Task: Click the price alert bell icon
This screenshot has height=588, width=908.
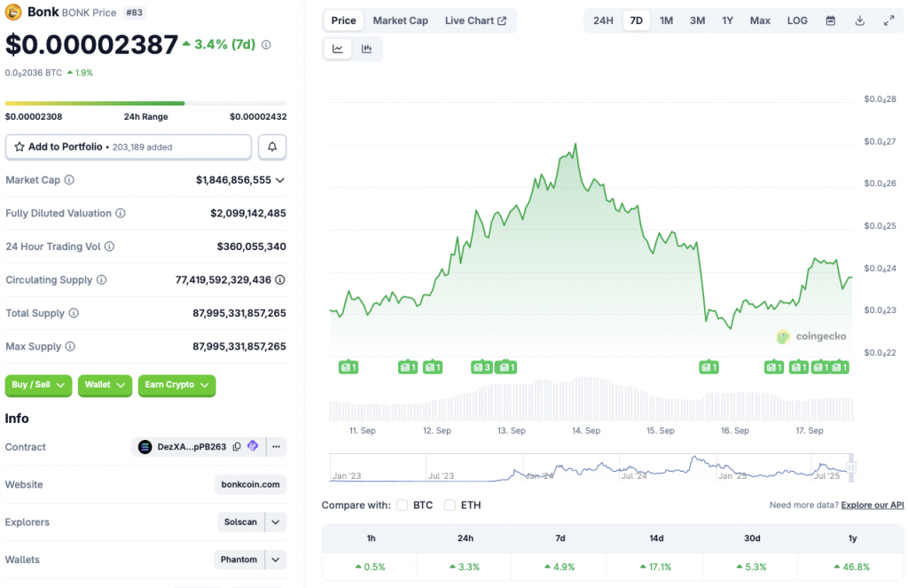Action: coord(272,146)
